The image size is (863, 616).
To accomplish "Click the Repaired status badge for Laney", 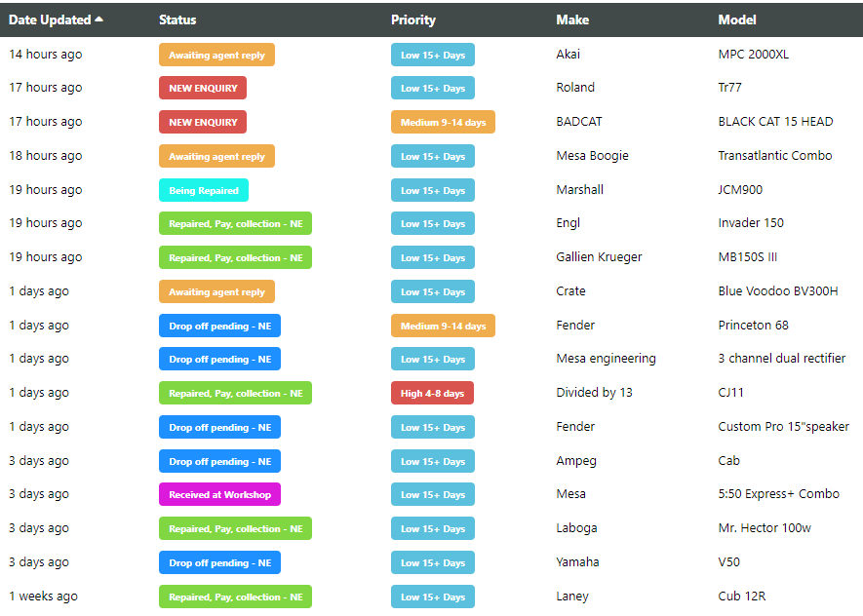I will 235,597.
